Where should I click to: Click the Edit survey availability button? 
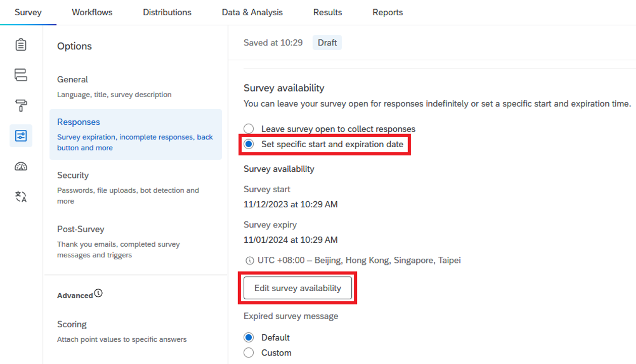click(x=297, y=288)
